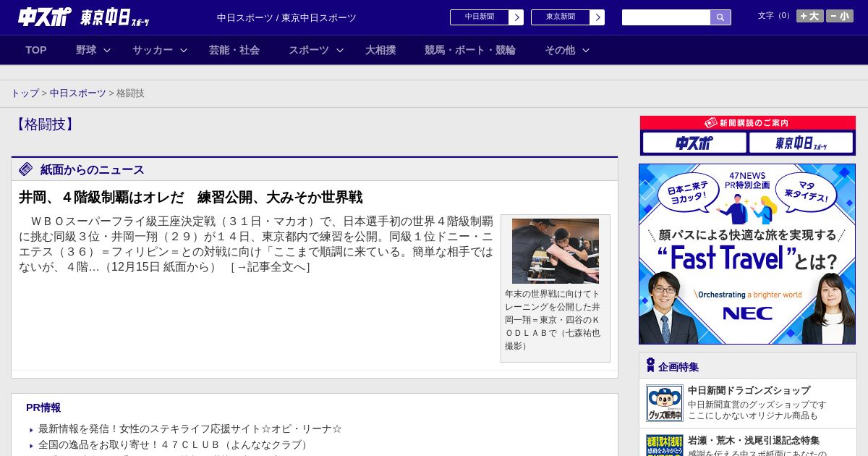Focus the header search input field
Image resolution: width=868 pixels, height=456 pixels.
click(x=666, y=17)
